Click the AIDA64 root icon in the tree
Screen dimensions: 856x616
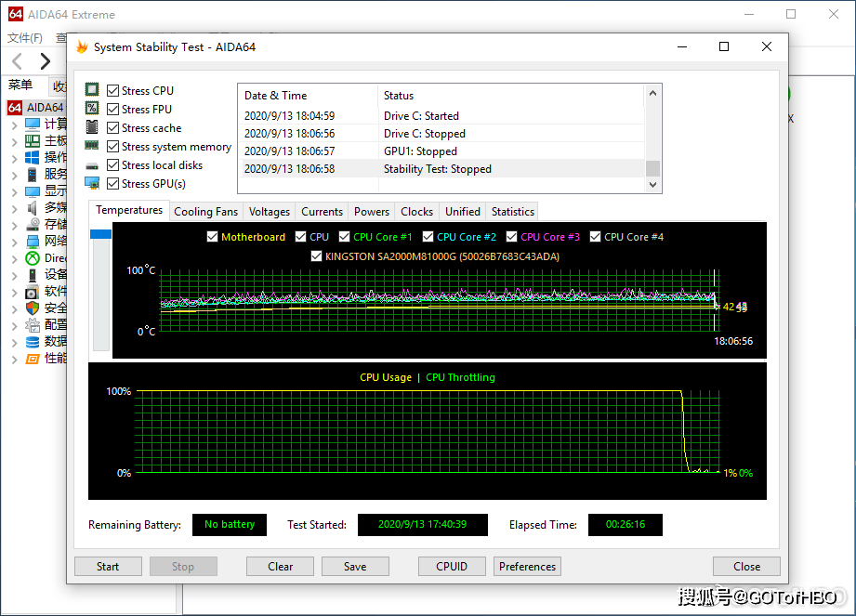pos(15,108)
